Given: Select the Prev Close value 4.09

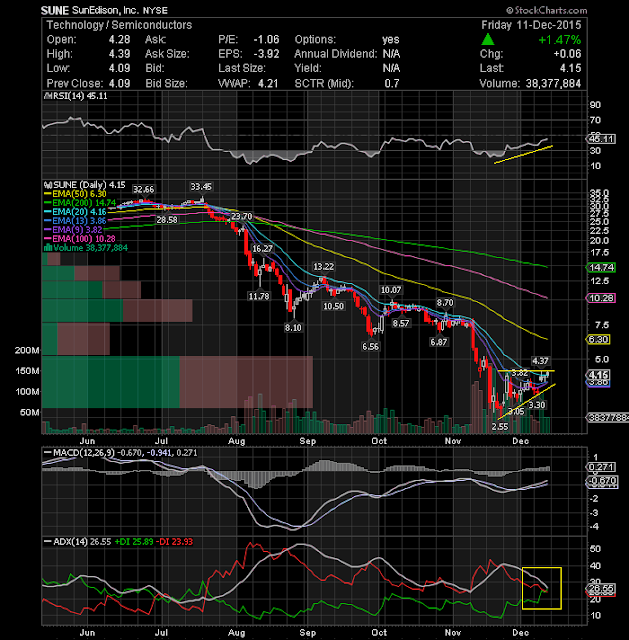Looking at the screenshot, I should [120, 83].
